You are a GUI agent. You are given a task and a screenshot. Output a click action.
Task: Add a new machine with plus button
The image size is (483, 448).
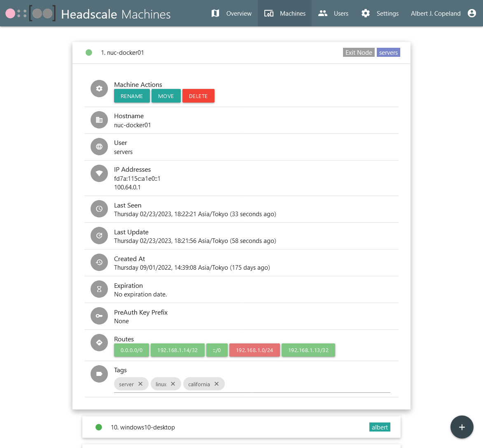[462, 427]
